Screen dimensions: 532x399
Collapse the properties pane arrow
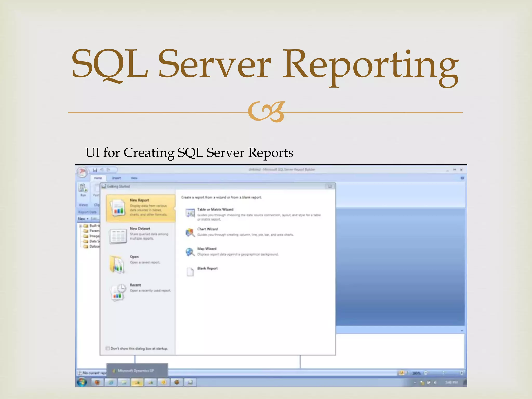coord(462,331)
